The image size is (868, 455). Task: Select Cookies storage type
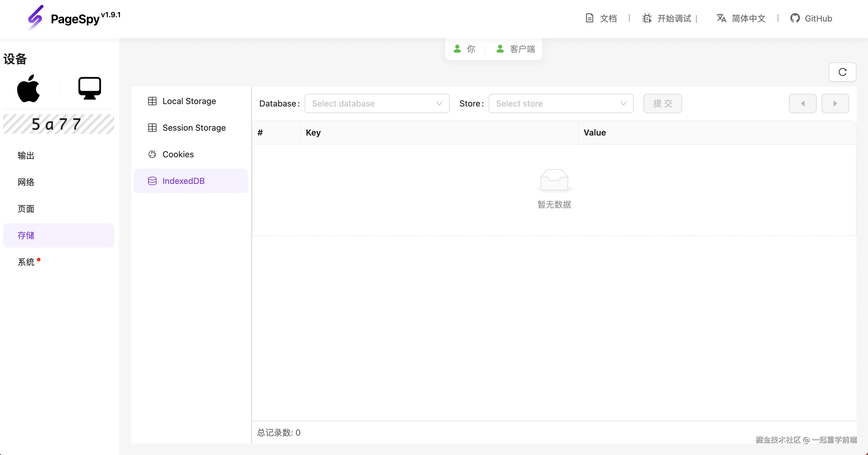coord(178,155)
